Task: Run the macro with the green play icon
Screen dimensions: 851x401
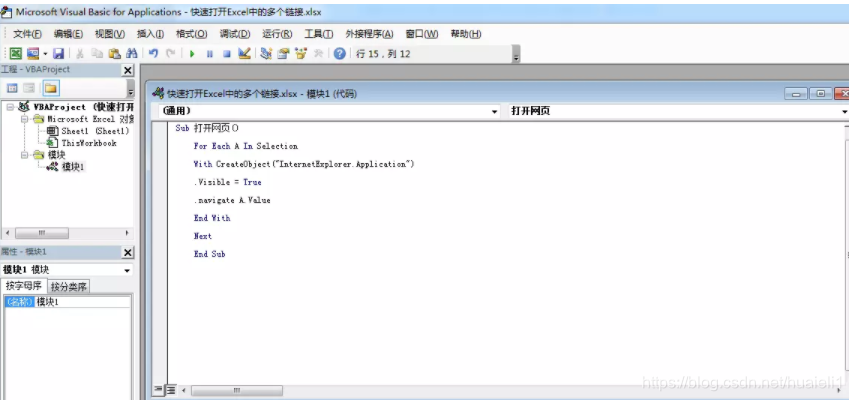Action: (x=192, y=54)
